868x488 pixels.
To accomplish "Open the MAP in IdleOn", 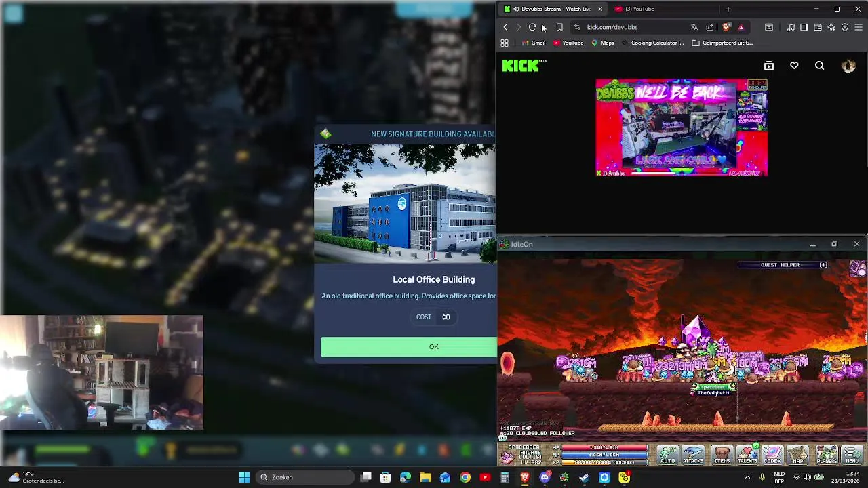I will point(798,454).
